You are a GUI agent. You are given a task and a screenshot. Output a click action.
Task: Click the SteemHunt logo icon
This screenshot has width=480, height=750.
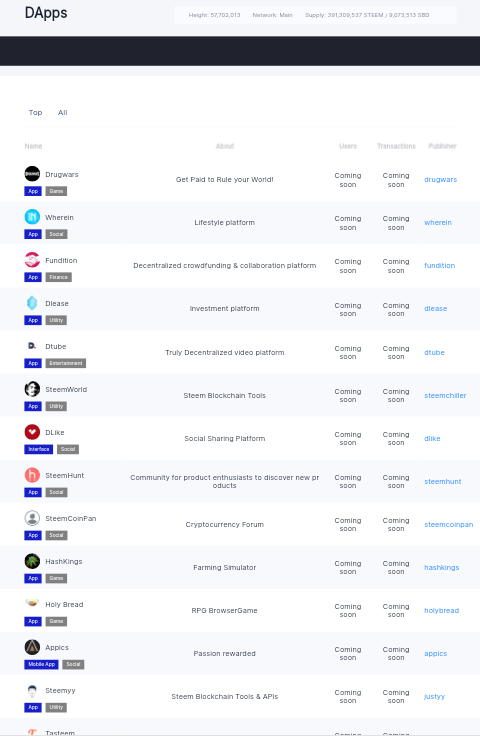32,475
